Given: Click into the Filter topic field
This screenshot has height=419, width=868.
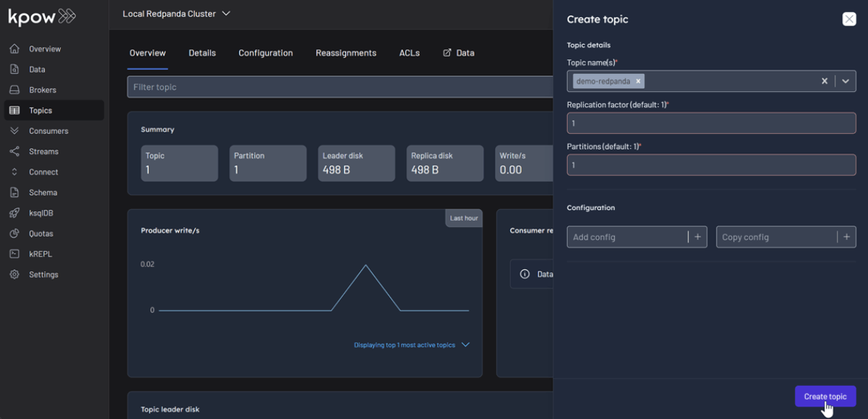Looking at the screenshot, I should coord(340,87).
